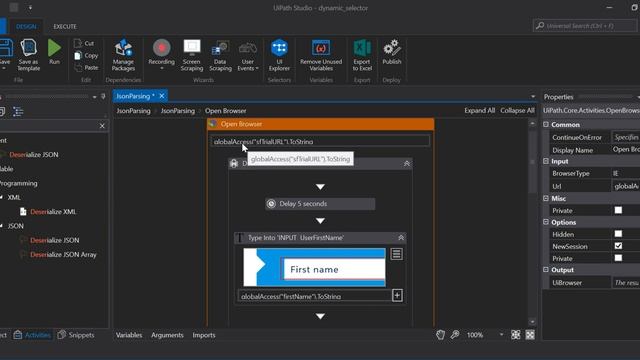The image size is (640, 360).
Task: Cut the selected activity
Action: point(84,43)
